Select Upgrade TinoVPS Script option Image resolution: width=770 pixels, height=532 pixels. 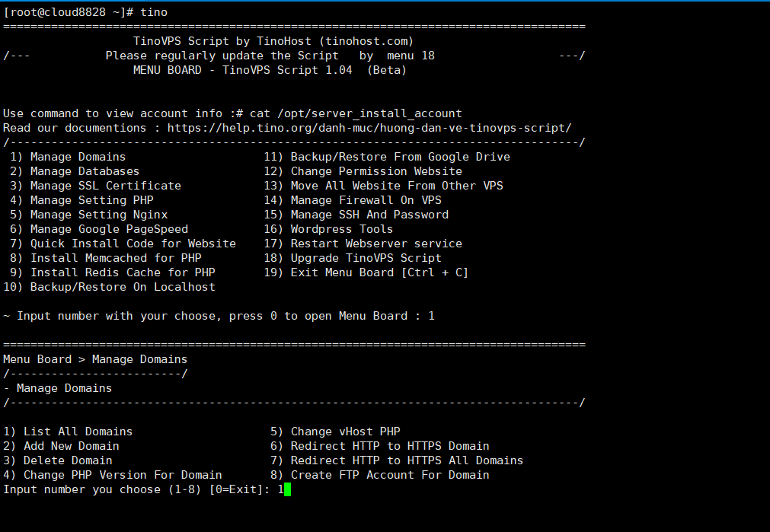353,258
